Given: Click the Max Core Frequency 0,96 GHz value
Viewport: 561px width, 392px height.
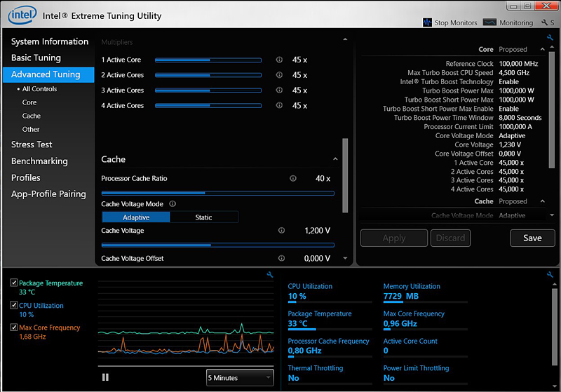Looking at the screenshot, I should [x=400, y=324].
